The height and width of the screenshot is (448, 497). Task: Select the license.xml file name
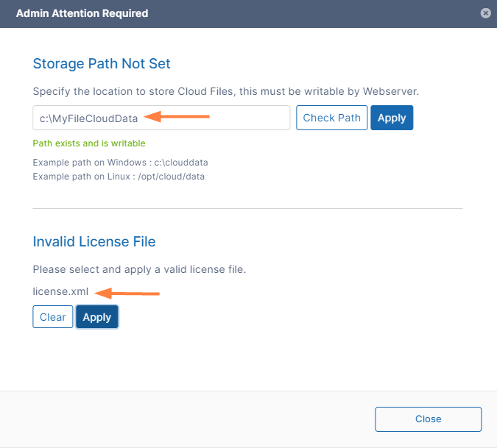[60, 291]
